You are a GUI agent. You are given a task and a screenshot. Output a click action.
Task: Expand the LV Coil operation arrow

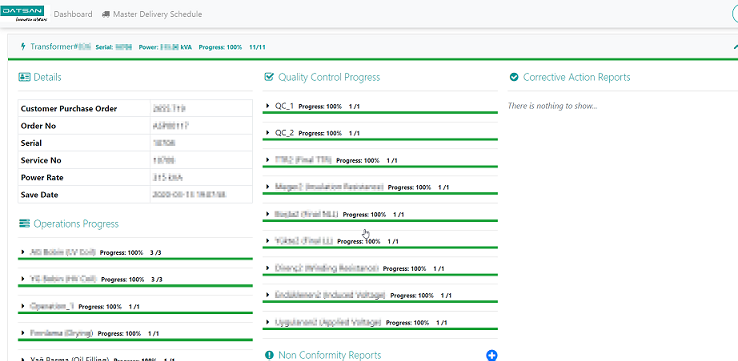pos(23,252)
